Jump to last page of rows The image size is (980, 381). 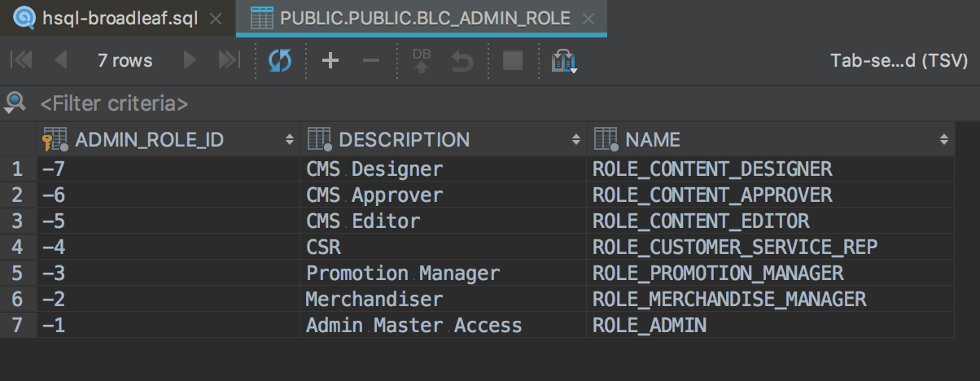pyautogui.click(x=230, y=60)
